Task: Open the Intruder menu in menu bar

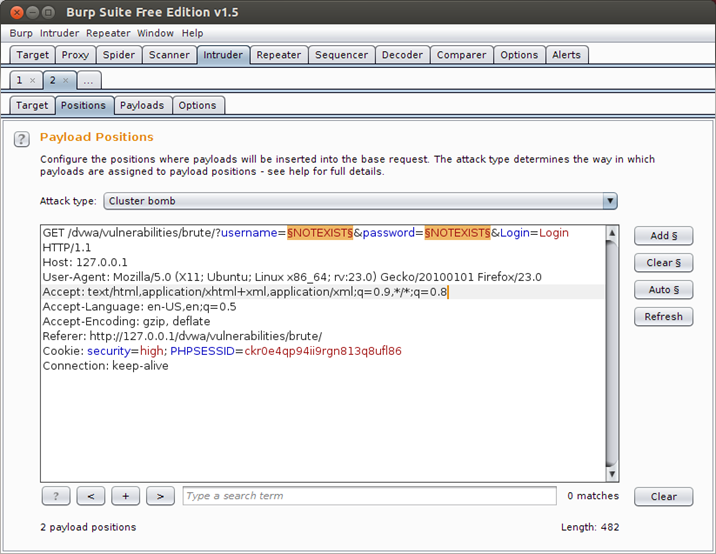Action: click(59, 33)
